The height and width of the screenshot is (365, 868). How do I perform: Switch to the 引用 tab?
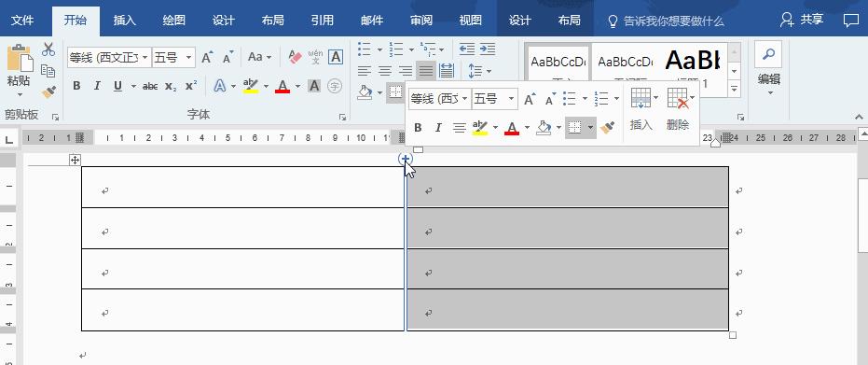point(323,21)
